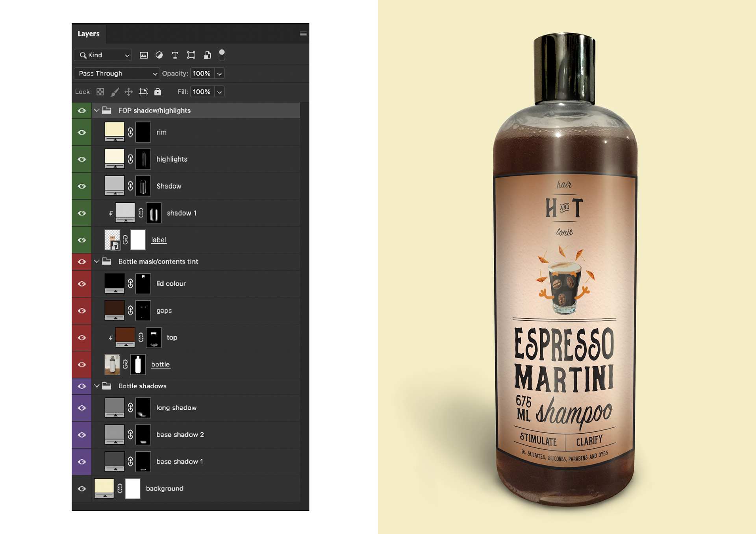The image size is (756, 534).
Task: Select the base shadow 2 layer name
Action: point(180,435)
